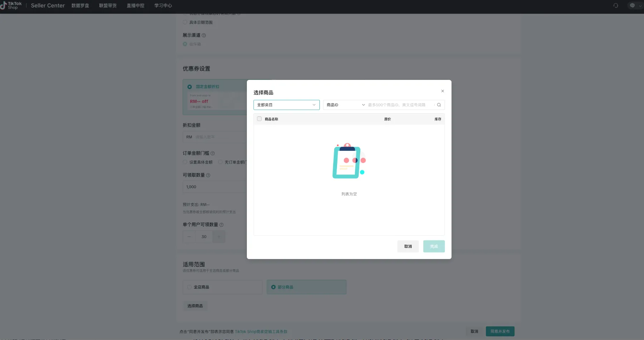The image size is (644, 340).
Task: Click help icon next to 可领取数量
Action: [208, 175]
